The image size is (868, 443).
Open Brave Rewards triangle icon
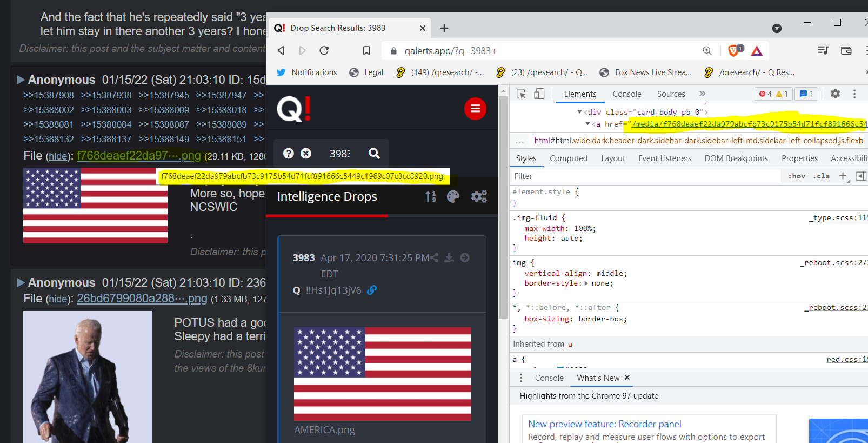click(x=757, y=51)
